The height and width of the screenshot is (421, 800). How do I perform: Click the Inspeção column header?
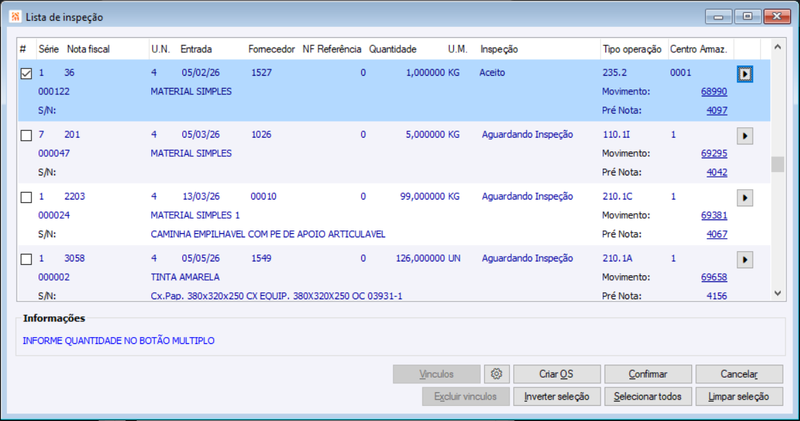[499, 49]
